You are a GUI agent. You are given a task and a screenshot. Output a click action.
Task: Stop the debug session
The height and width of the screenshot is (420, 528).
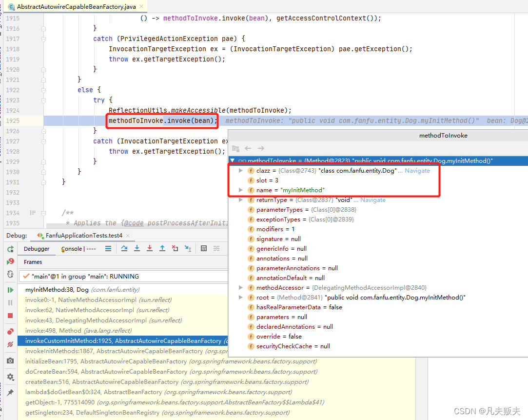point(10,316)
